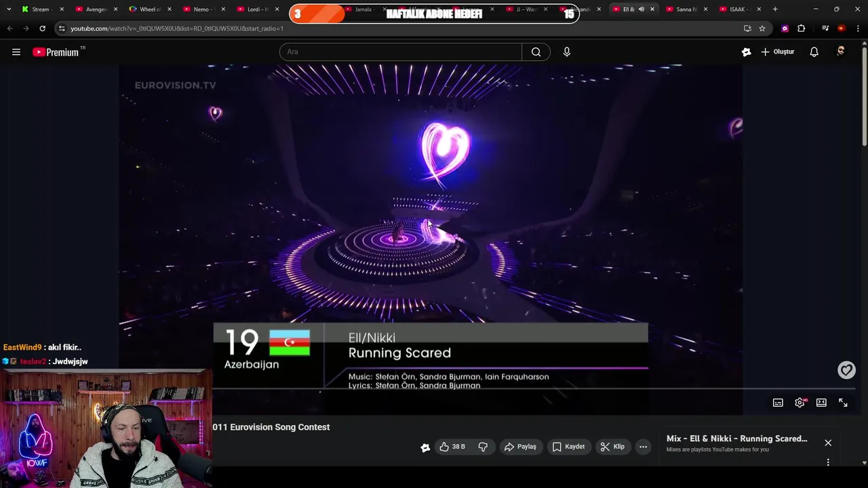The height and width of the screenshot is (488, 868).
Task: Close the Mix playlist panel
Action: click(x=828, y=443)
